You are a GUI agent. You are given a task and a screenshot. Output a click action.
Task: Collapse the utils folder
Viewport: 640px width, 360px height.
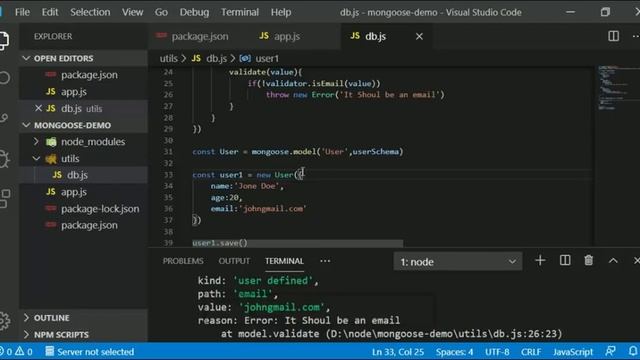pyautogui.click(x=36, y=159)
